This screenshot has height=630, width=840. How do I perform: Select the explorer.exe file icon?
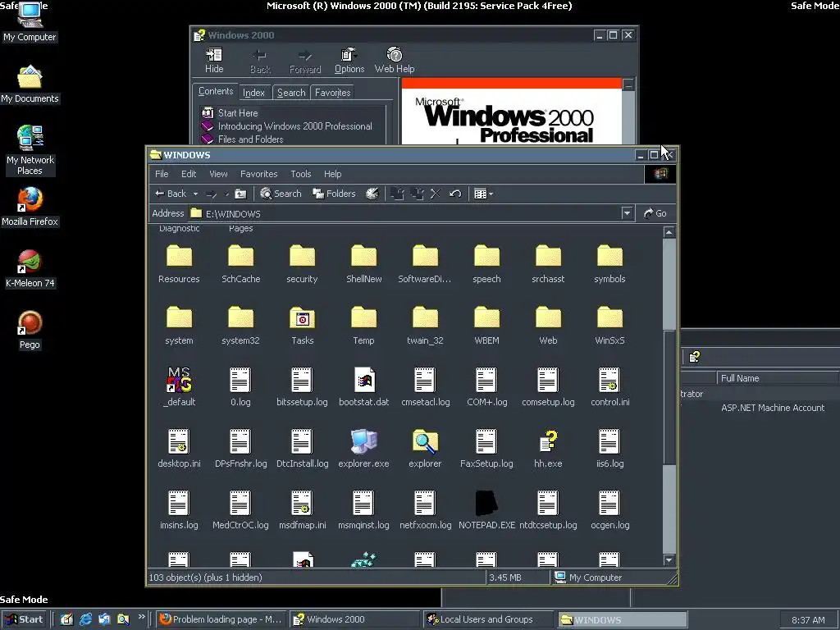point(363,441)
